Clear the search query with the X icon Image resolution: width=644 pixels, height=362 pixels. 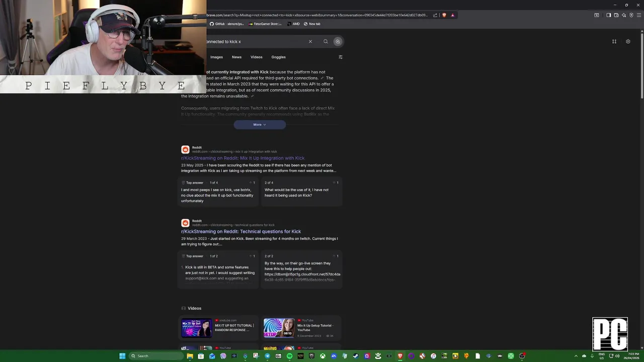click(x=310, y=41)
